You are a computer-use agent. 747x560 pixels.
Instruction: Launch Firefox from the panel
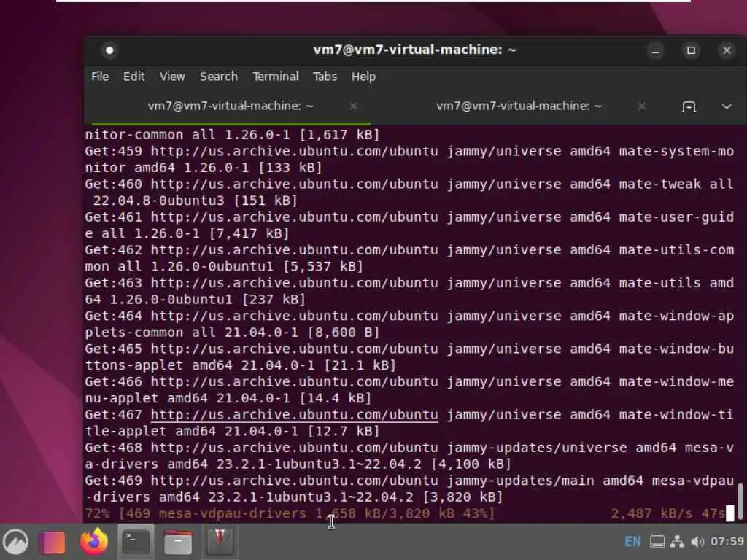click(x=93, y=542)
